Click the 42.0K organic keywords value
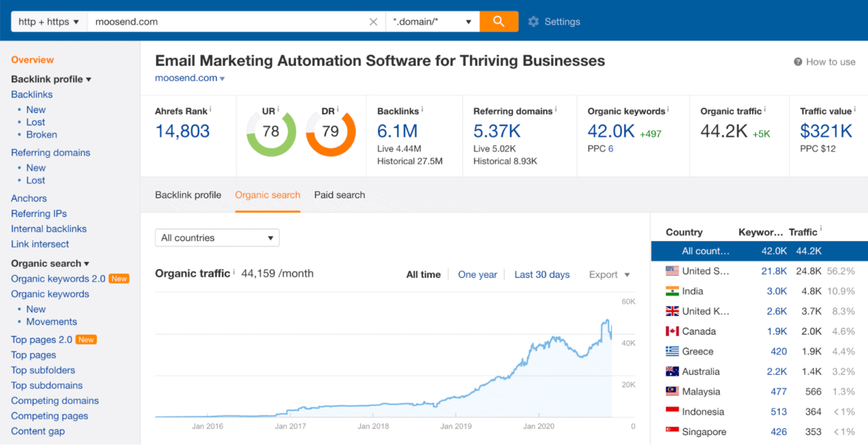 (x=611, y=131)
